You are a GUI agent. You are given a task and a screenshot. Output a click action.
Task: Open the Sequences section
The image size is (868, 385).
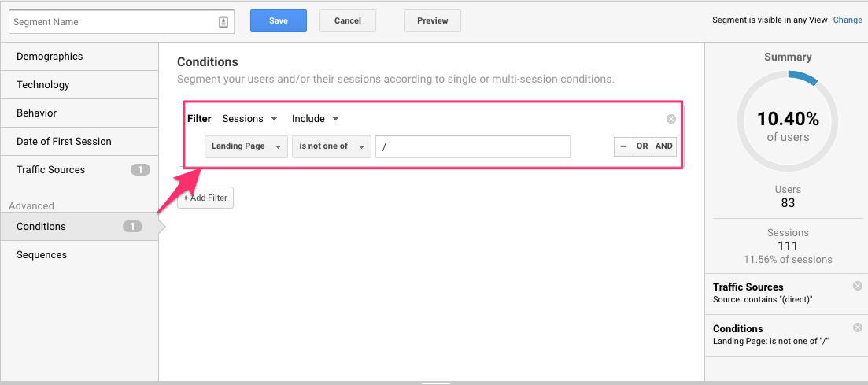42,255
